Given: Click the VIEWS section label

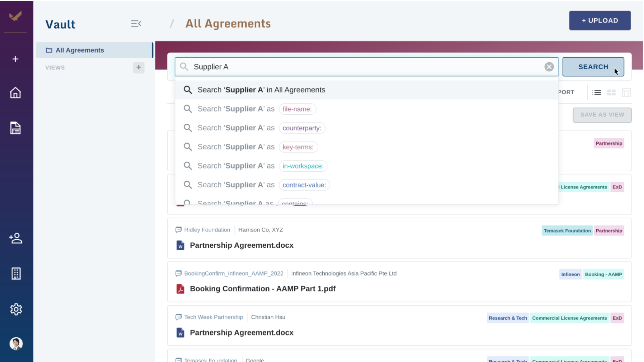Looking at the screenshot, I should click(x=55, y=68).
